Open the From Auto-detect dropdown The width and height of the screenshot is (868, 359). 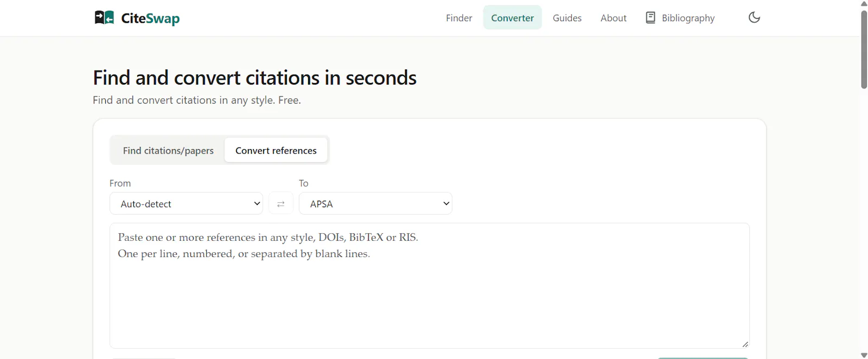point(186,204)
